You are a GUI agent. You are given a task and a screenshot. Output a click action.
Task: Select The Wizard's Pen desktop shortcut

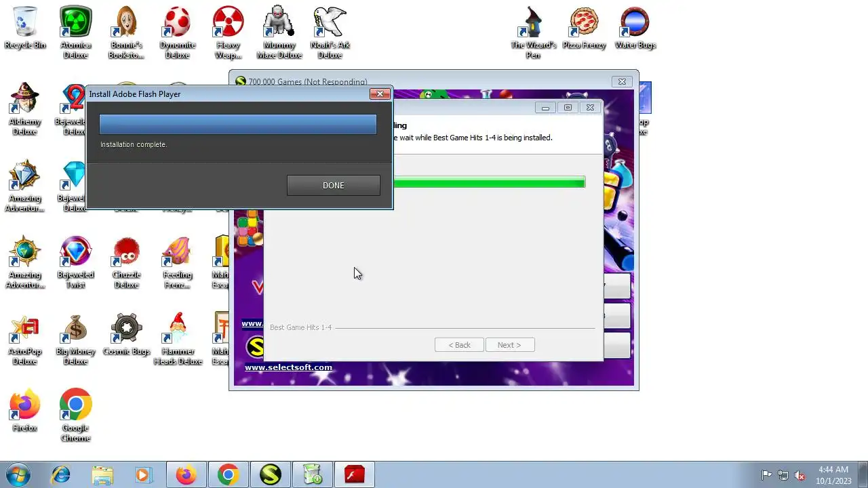click(x=533, y=33)
